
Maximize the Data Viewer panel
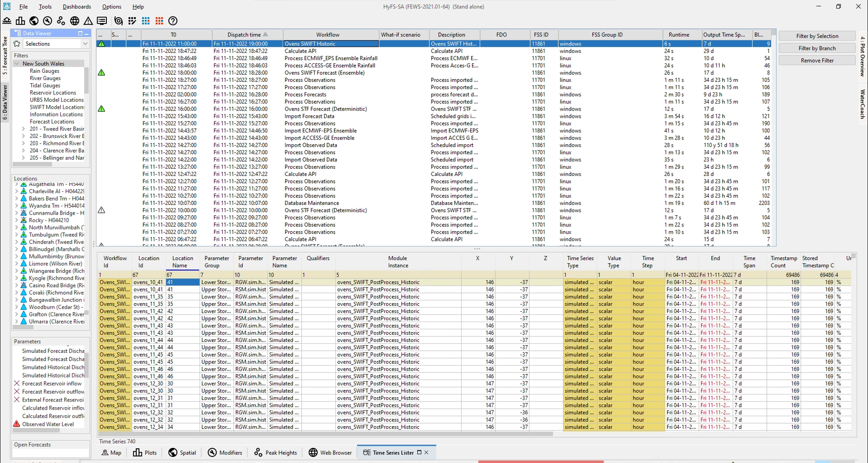[80, 34]
